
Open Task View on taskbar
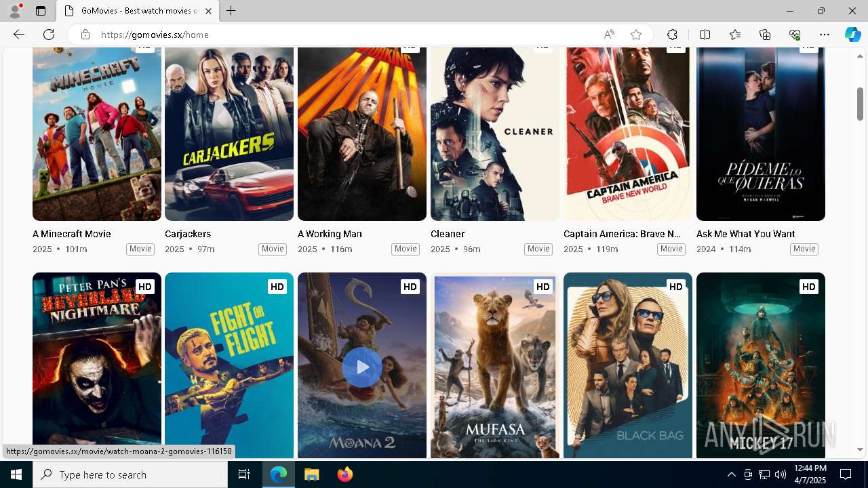click(x=244, y=474)
